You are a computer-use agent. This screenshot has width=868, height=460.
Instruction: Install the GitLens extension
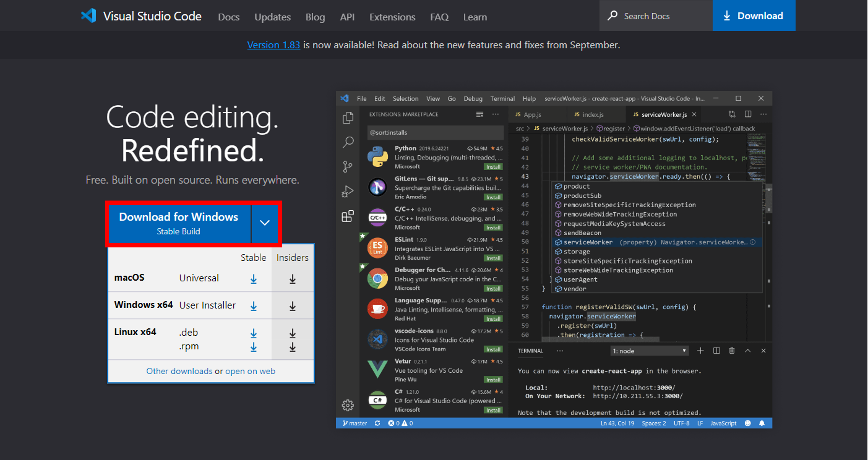tap(493, 197)
